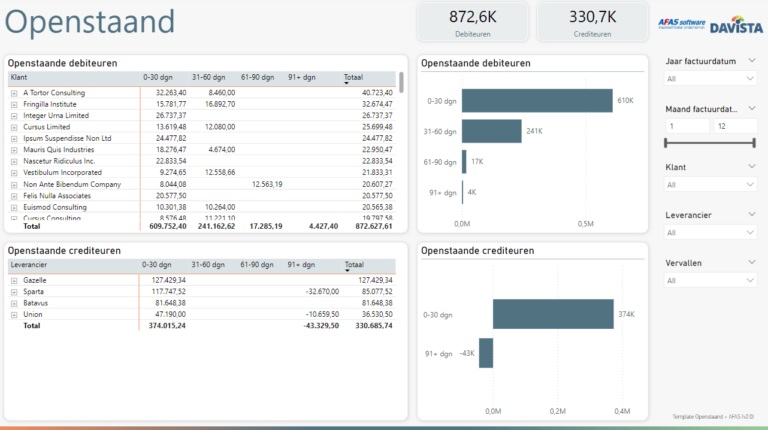Click value 12.563,19 in 61-90 dgn column

pos(267,185)
